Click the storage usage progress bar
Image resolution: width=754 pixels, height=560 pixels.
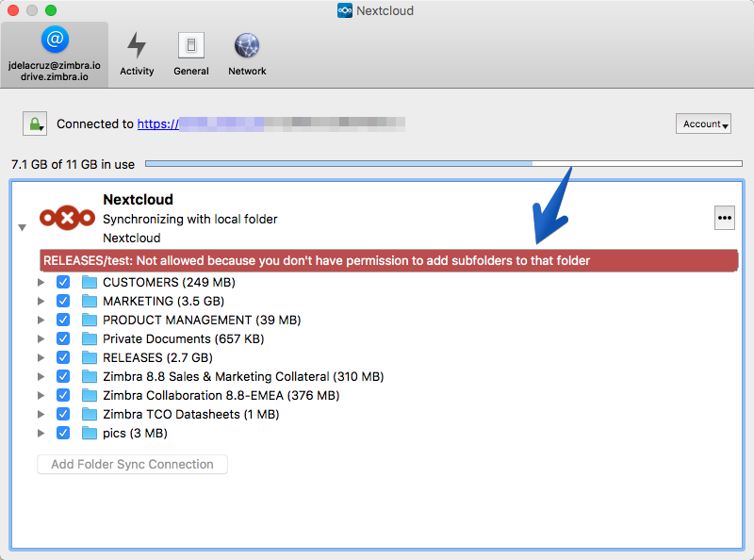443,164
